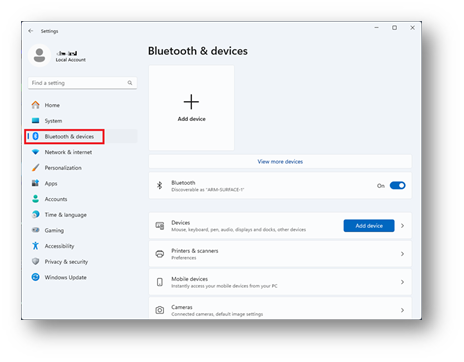
Task: Select the Privacy & security shield icon
Action: coord(35,261)
